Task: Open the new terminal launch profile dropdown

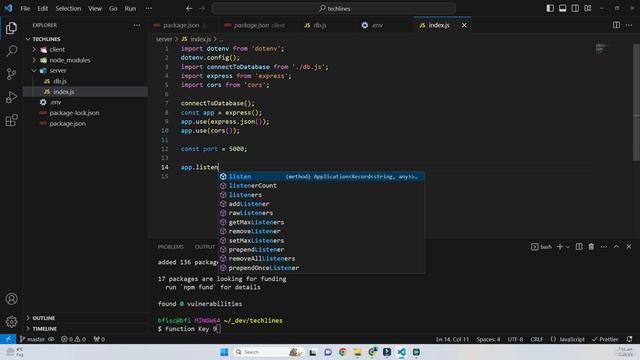Action: coord(567,247)
